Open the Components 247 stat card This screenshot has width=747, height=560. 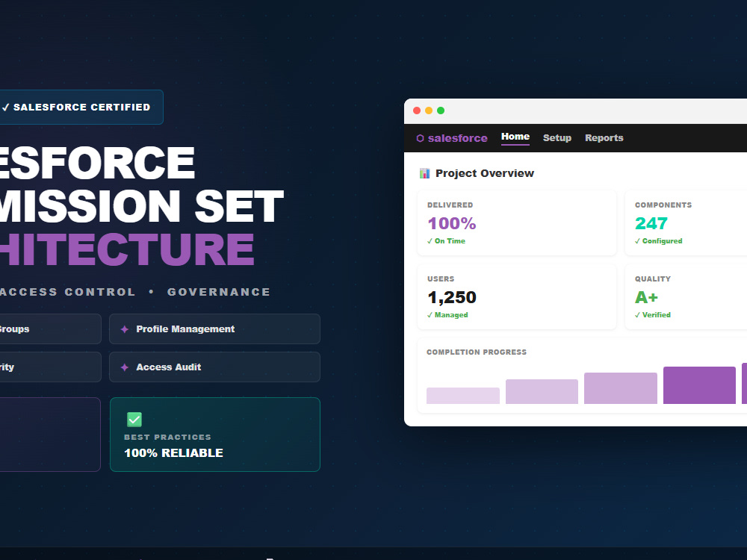(x=686, y=223)
